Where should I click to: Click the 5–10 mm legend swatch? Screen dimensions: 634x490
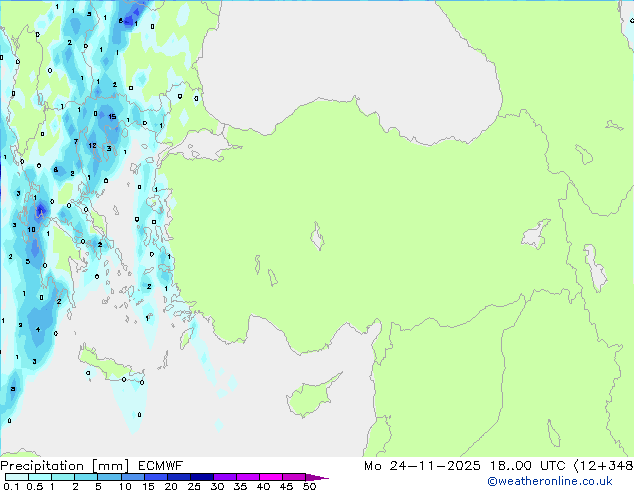tap(109, 477)
